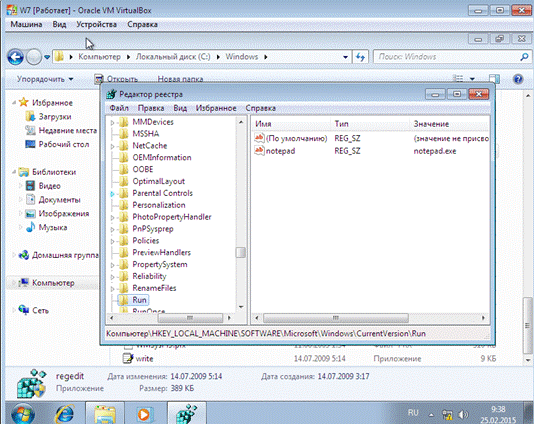Select the default value string icon
The width and height of the screenshot is (534, 424).
tap(259, 138)
